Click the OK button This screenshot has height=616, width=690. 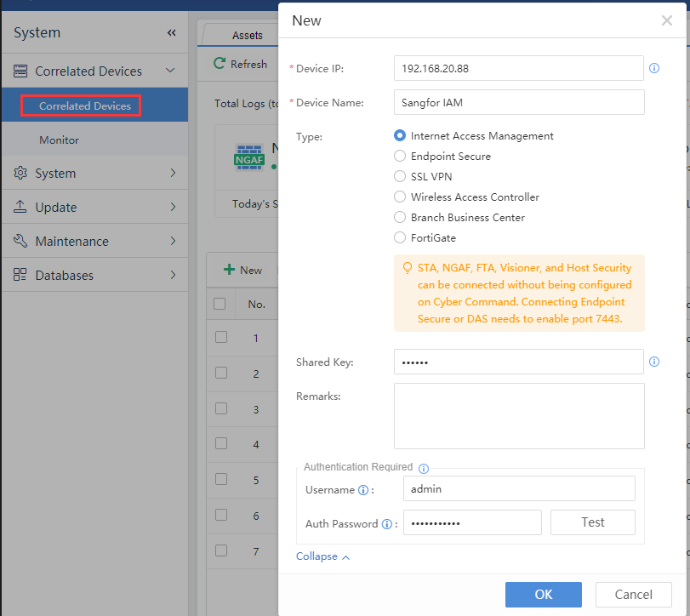pyautogui.click(x=543, y=595)
